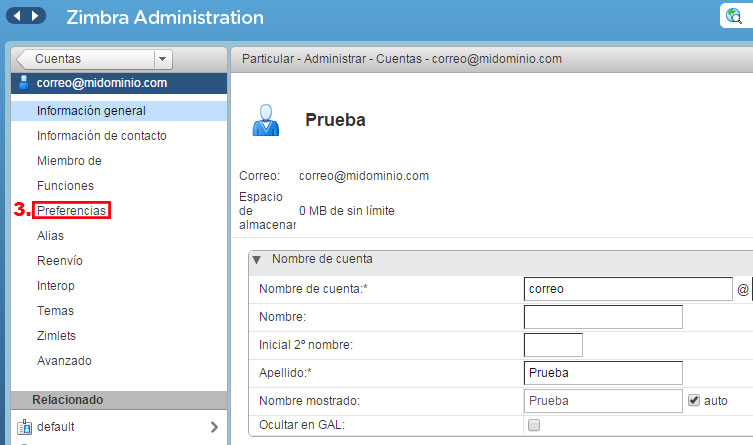Click the Nombre mostrado field
The width and height of the screenshot is (753, 445).
(x=603, y=401)
